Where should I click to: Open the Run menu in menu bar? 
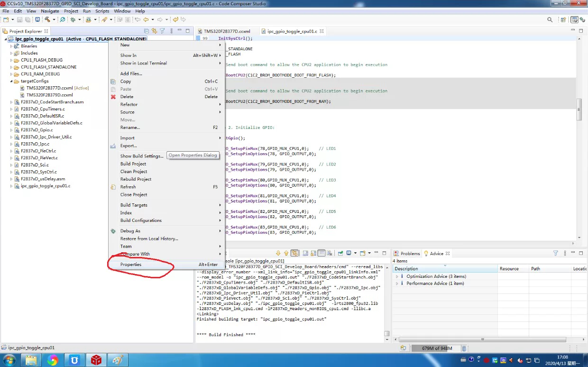click(x=87, y=11)
